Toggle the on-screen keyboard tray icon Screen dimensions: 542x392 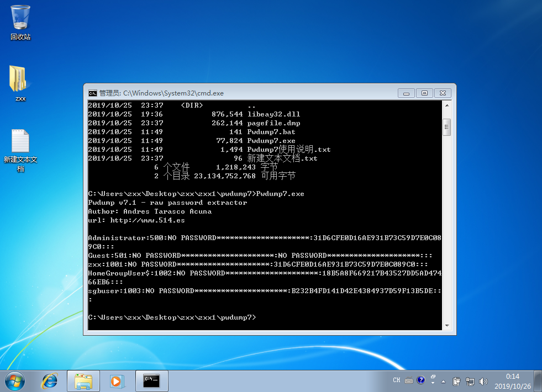pyautogui.click(x=408, y=381)
